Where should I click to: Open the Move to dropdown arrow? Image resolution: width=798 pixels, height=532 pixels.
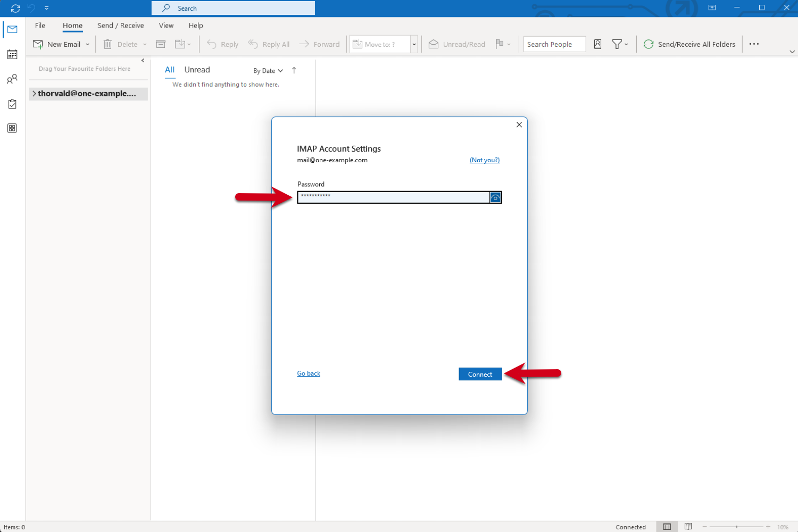pyautogui.click(x=414, y=44)
